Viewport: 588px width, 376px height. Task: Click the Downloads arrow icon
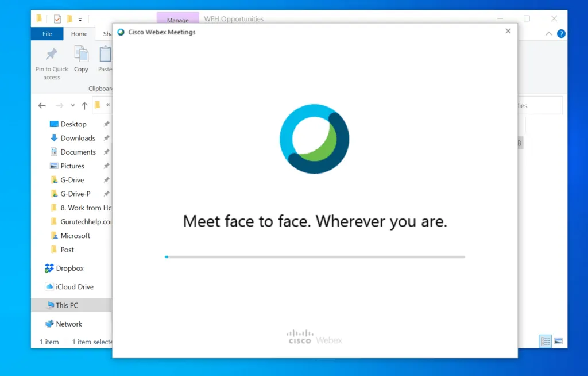54,138
